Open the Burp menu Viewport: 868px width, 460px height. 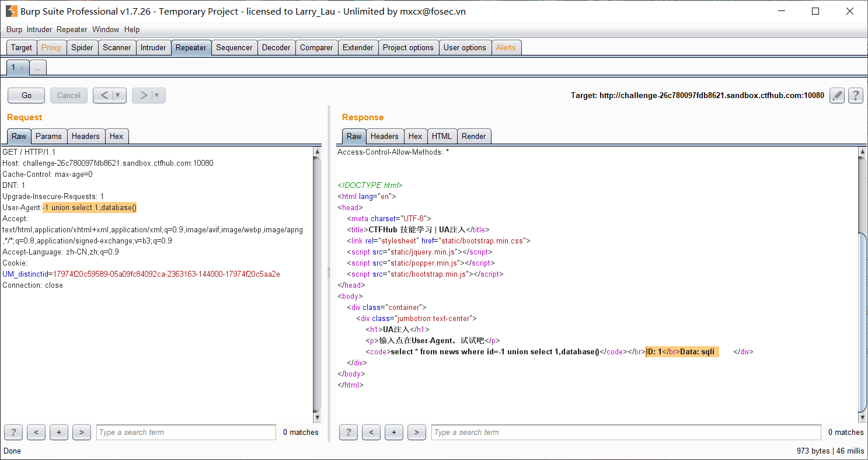(x=14, y=29)
